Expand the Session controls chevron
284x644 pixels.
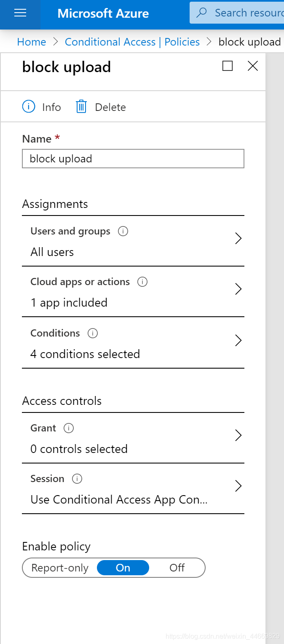tap(238, 486)
